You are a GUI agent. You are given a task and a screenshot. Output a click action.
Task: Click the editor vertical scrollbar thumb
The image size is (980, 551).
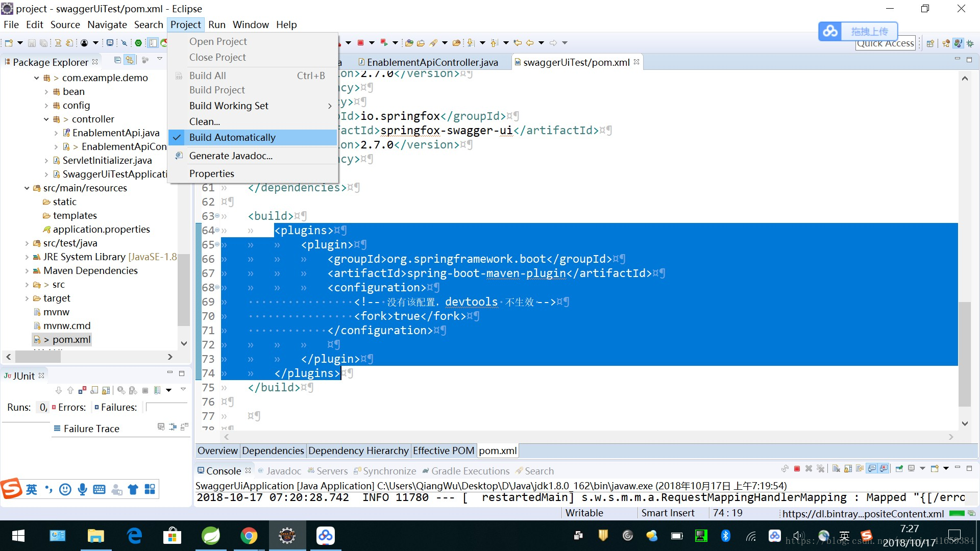pyautogui.click(x=964, y=354)
